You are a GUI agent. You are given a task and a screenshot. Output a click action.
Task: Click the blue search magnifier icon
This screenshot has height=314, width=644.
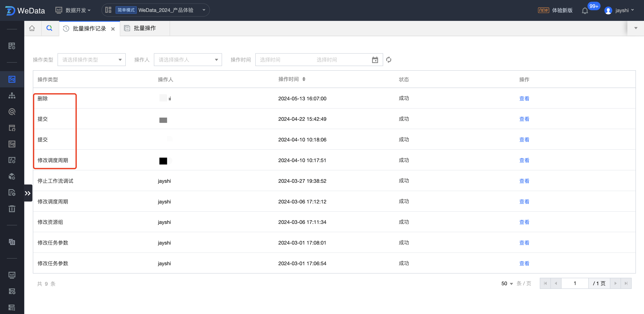49,28
